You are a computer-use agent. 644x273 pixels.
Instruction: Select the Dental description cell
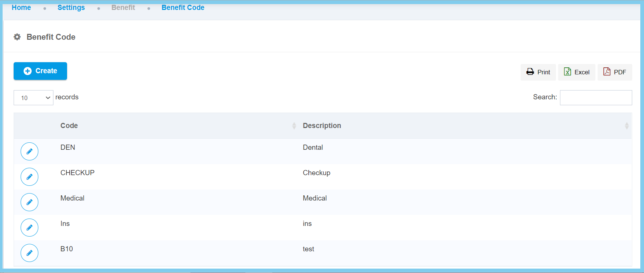[313, 148]
